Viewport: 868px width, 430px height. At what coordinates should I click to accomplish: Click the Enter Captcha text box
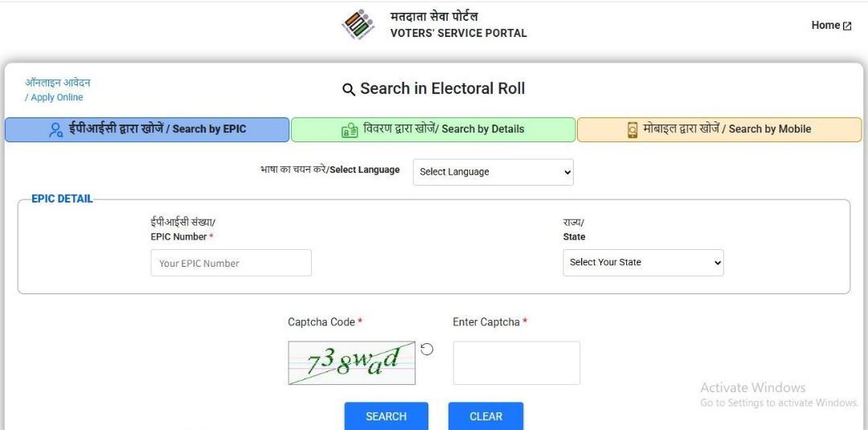point(516,363)
